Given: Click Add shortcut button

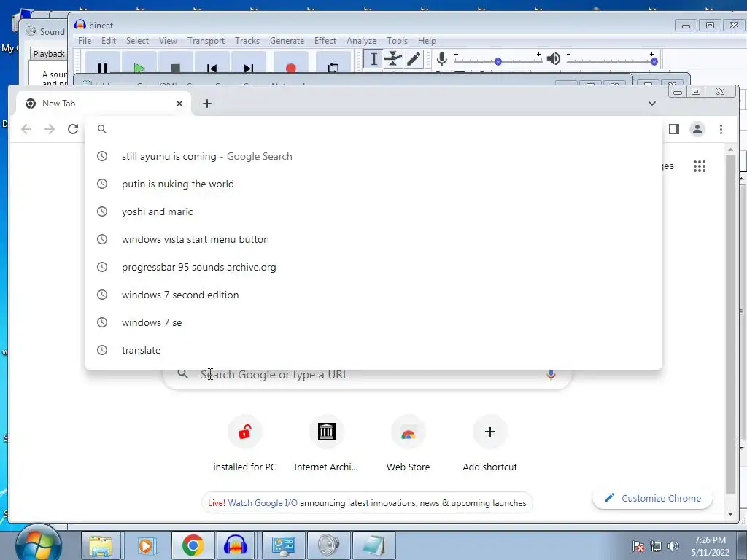Looking at the screenshot, I should tap(489, 444).
